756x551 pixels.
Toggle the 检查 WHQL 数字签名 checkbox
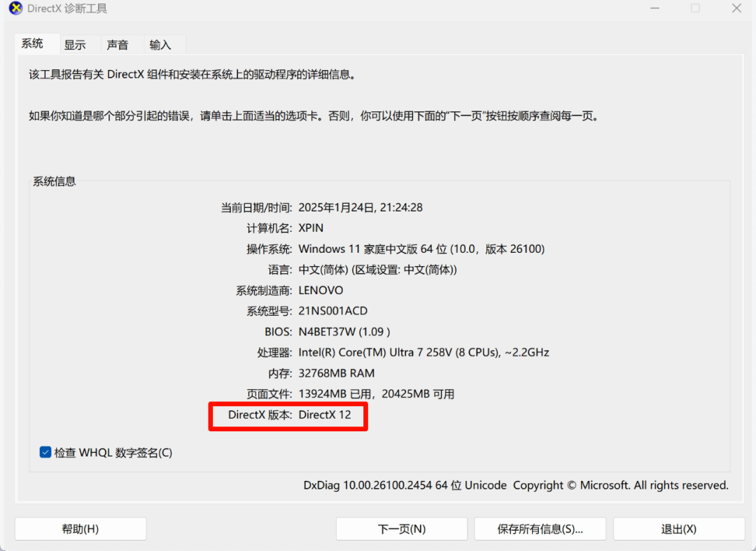[x=45, y=452]
